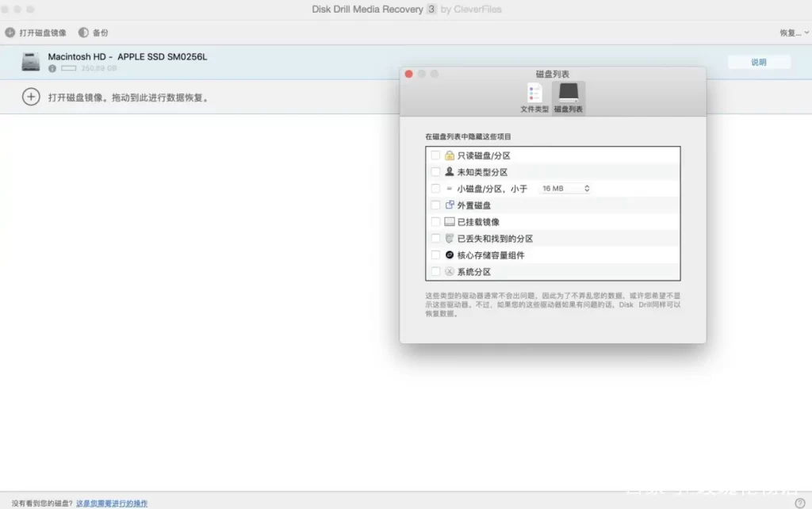Check the 已丢失和找到的分区 checkbox
The image size is (812, 509).
[435, 238]
